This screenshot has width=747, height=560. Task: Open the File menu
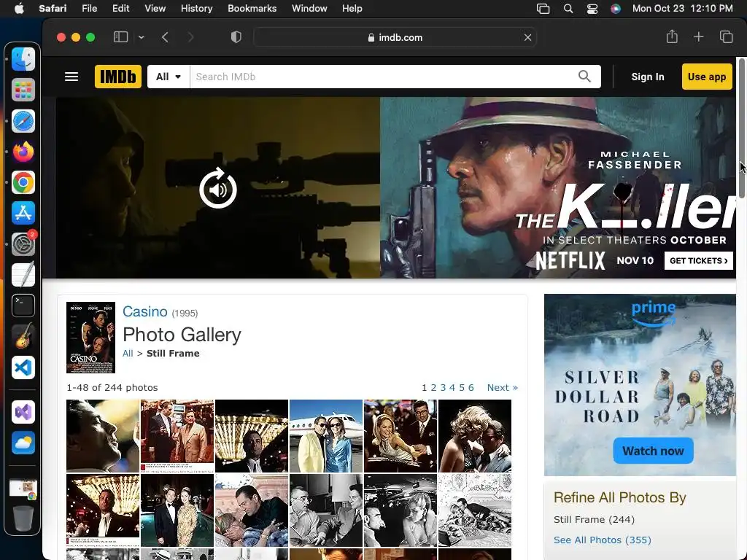pyautogui.click(x=89, y=9)
